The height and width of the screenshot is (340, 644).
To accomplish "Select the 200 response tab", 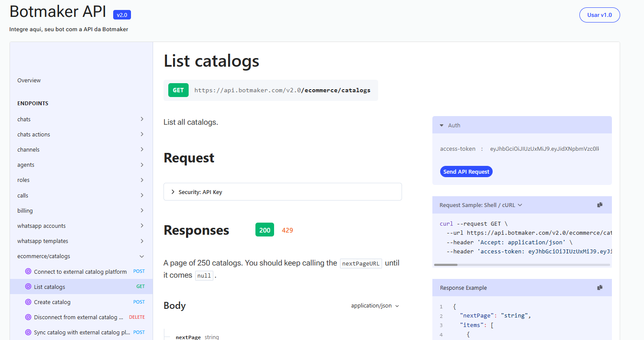I will [x=265, y=230].
